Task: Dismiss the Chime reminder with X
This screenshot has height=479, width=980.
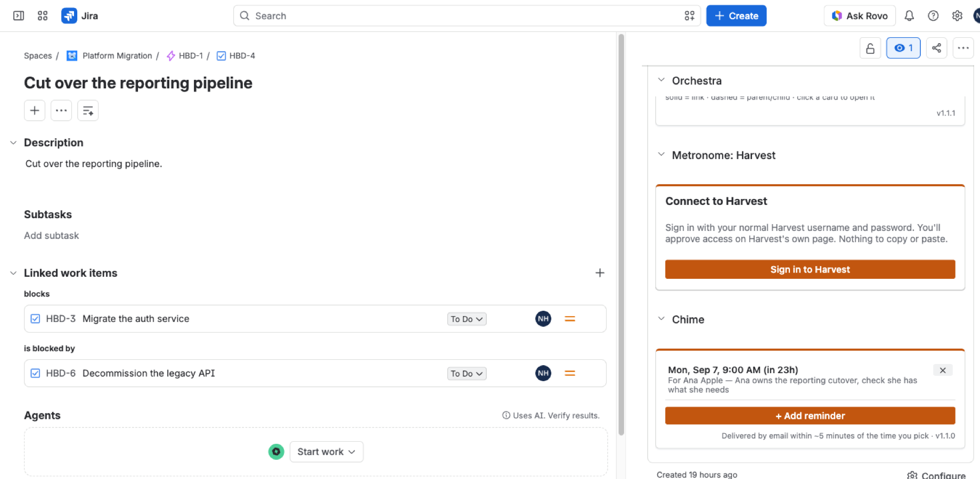Action: tap(943, 370)
